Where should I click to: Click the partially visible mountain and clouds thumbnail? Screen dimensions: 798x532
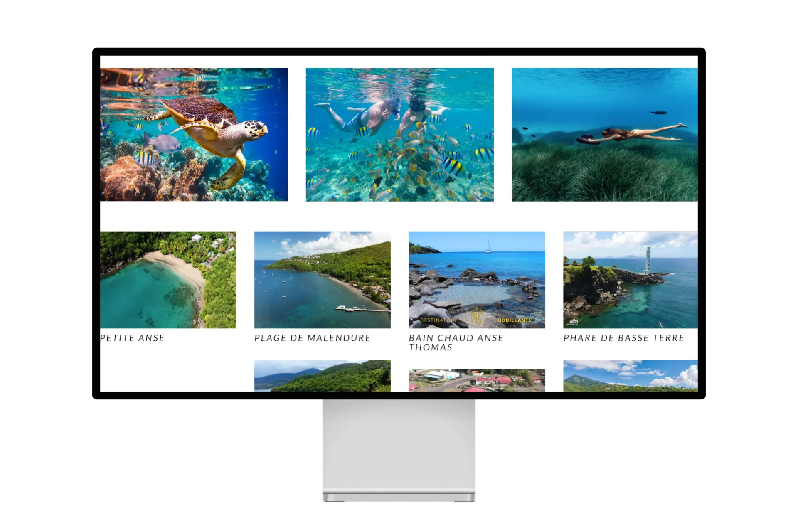631,376
